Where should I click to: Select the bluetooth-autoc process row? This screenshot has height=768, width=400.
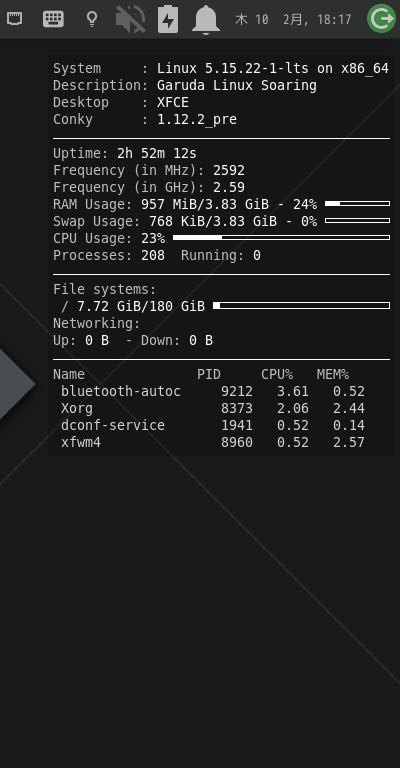213,391
